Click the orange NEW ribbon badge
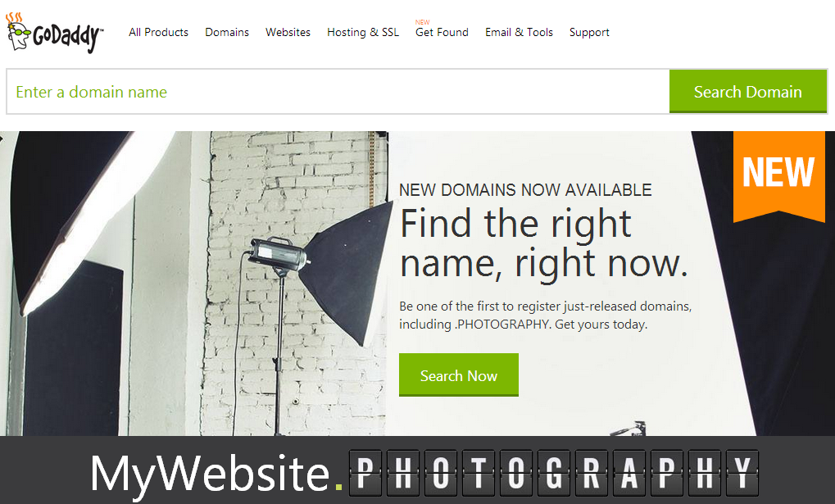Viewport: 835px width, 504px height. click(x=778, y=176)
